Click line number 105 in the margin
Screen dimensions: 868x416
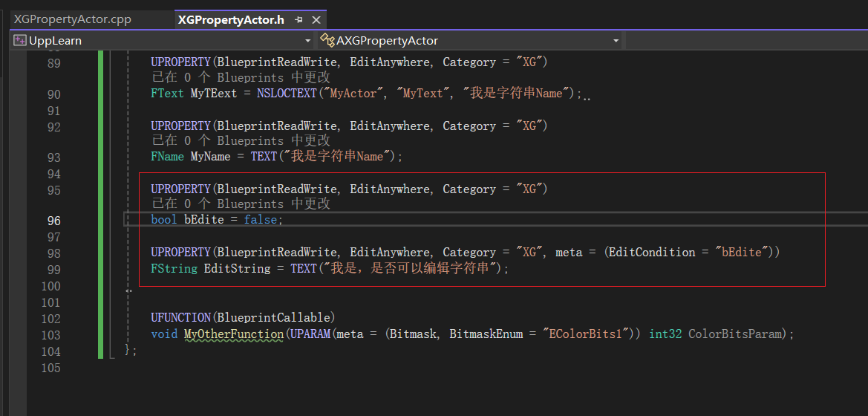[51, 368]
